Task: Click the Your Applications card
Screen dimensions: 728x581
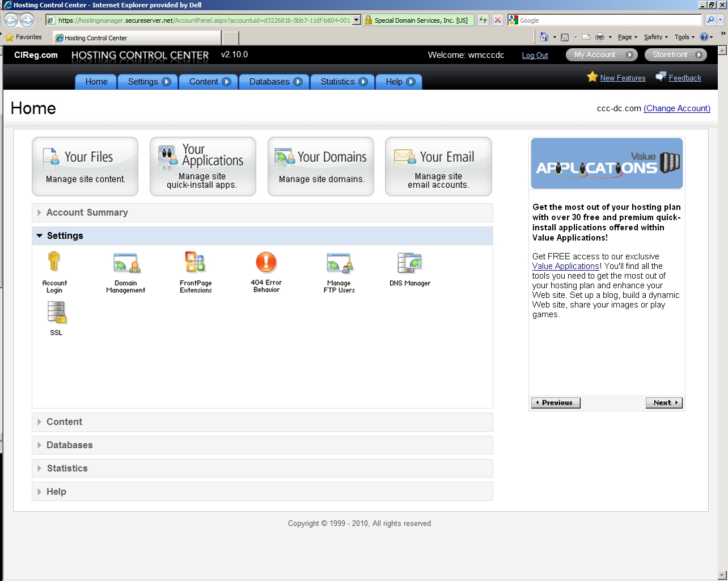Action: click(x=203, y=167)
